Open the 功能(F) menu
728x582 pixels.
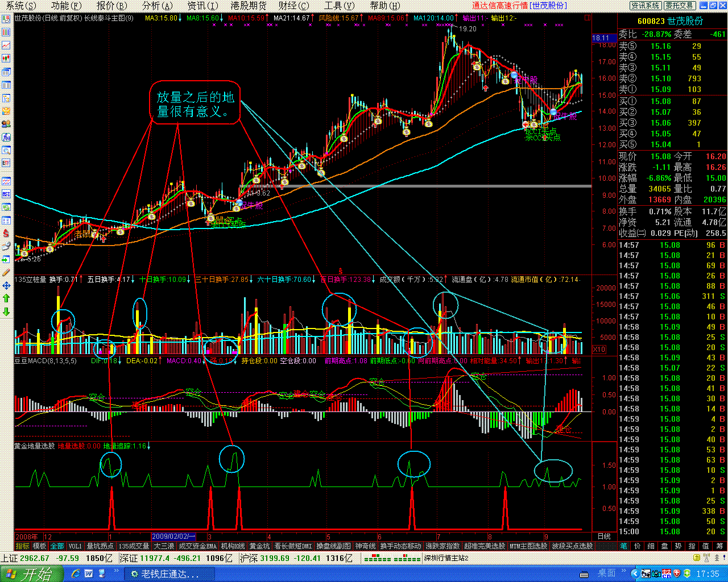click(x=67, y=6)
